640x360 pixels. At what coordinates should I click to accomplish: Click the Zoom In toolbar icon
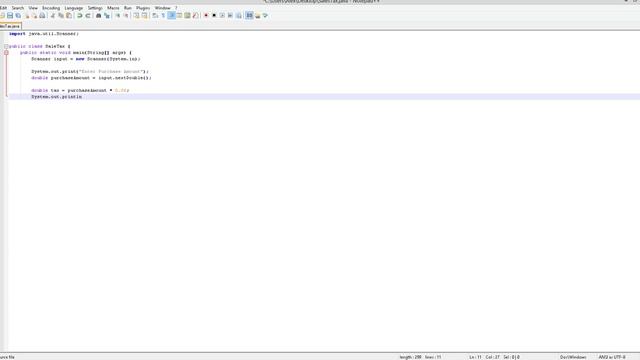tap(118, 16)
